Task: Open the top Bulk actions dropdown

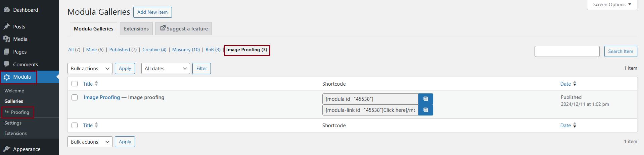Action: 90,68
